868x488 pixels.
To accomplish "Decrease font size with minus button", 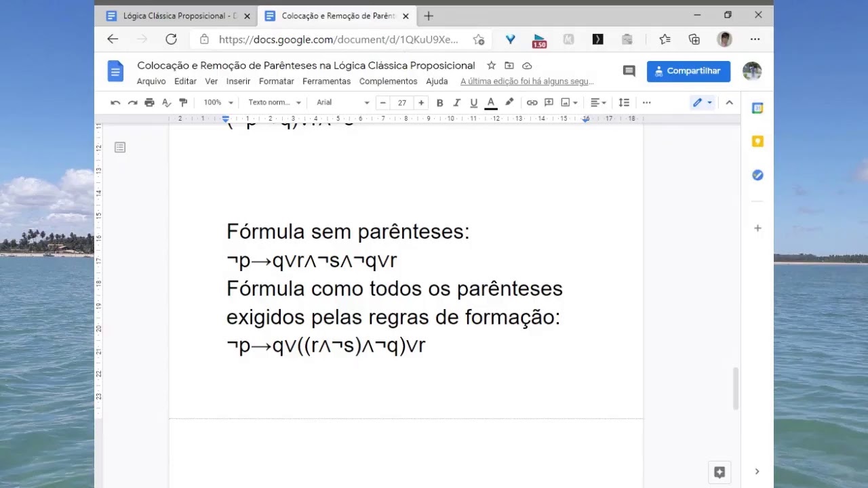I will tap(382, 102).
